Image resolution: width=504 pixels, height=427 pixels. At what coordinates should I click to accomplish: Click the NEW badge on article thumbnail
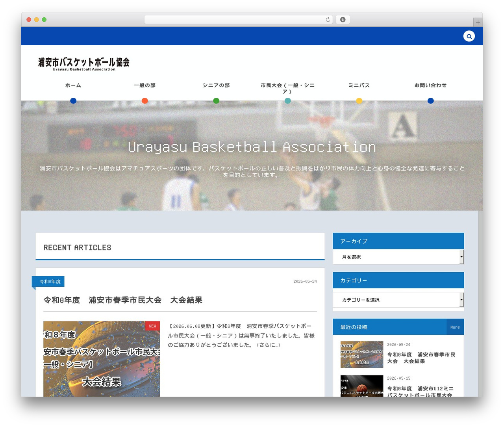(152, 326)
